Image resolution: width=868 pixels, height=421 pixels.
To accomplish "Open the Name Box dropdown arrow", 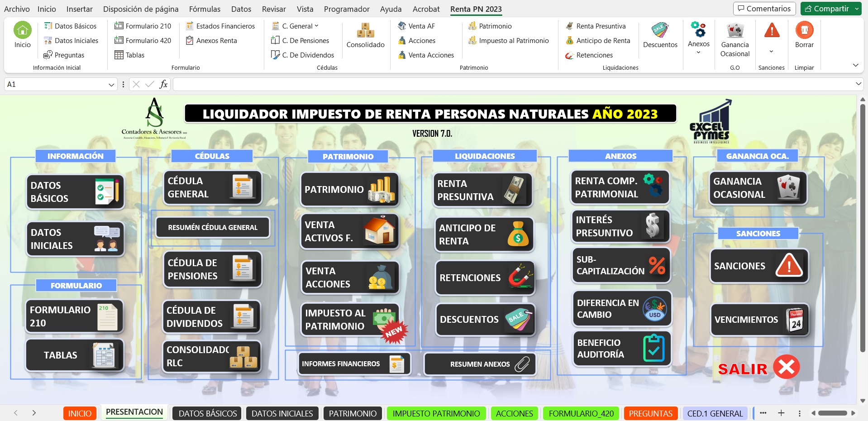I will (x=111, y=85).
